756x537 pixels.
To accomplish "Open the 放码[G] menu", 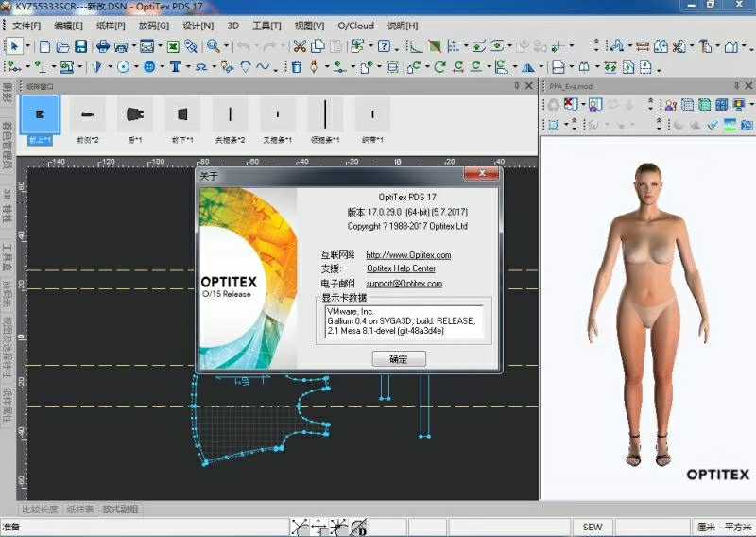I will point(154,26).
